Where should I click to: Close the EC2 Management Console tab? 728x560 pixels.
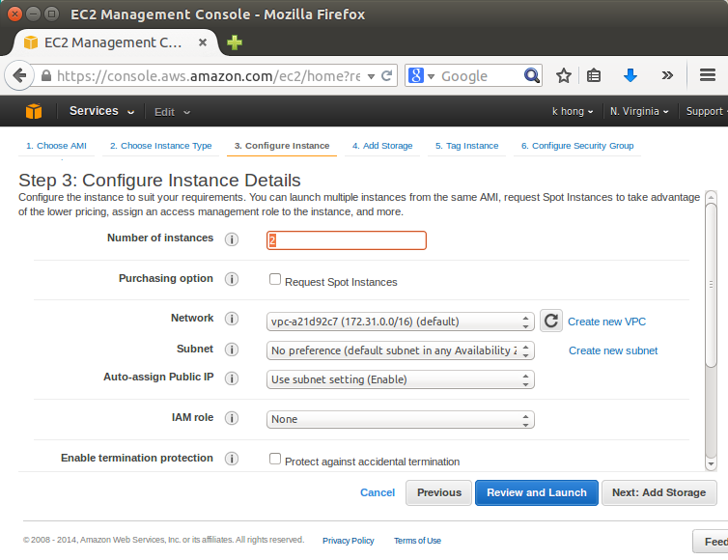(x=203, y=42)
